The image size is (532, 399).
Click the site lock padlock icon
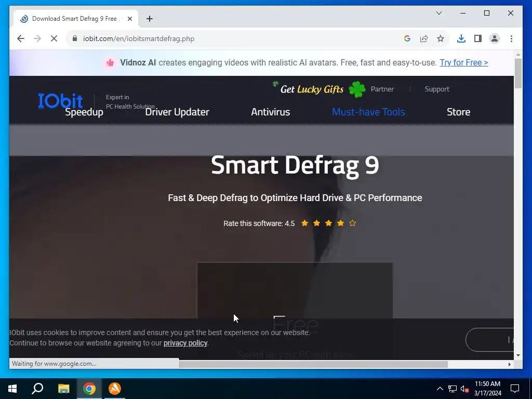pos(75,38)
